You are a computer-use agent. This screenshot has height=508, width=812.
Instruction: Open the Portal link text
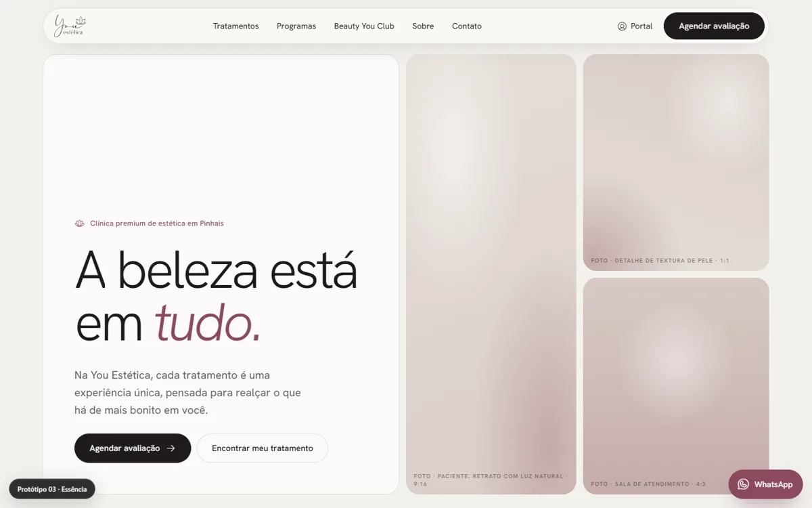[x=641, y=26]
